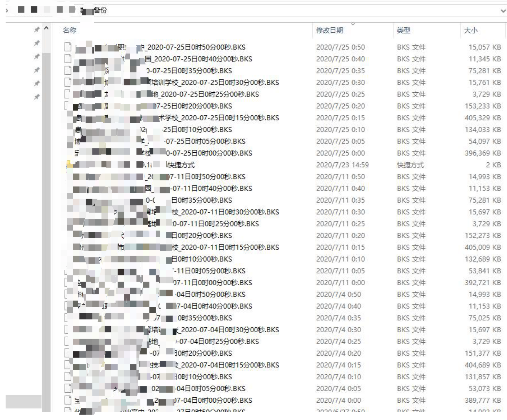Click the file icon of the 75,281 KB 2020/7/25 file
This screenshot has height=420, width=507.
click(x=68, y=71)
